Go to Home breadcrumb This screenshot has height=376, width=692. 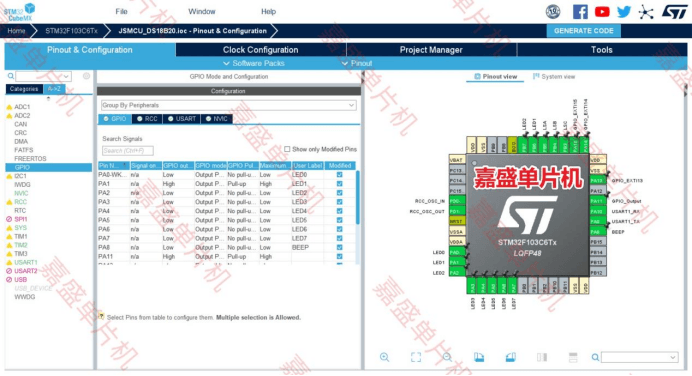[16, 31]
